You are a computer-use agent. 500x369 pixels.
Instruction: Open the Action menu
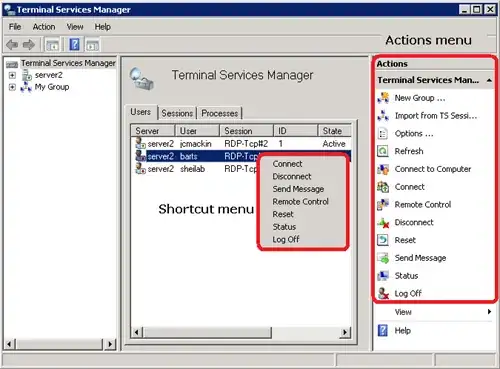click(x=44, y=27)
